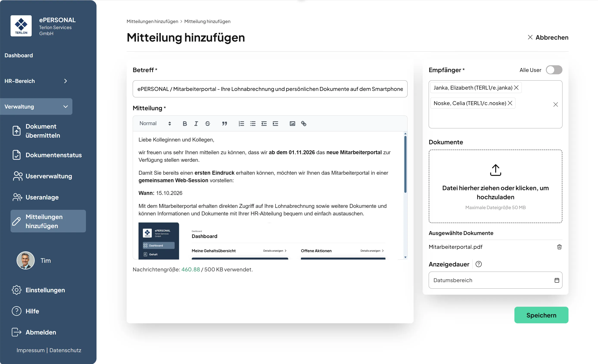Open Useranlage
This screenshot has width=598, height=364.
click(x=48, y=197)
